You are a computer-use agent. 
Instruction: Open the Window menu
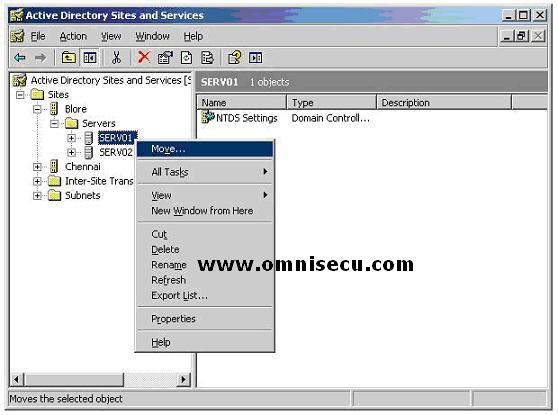pos(152,36)
